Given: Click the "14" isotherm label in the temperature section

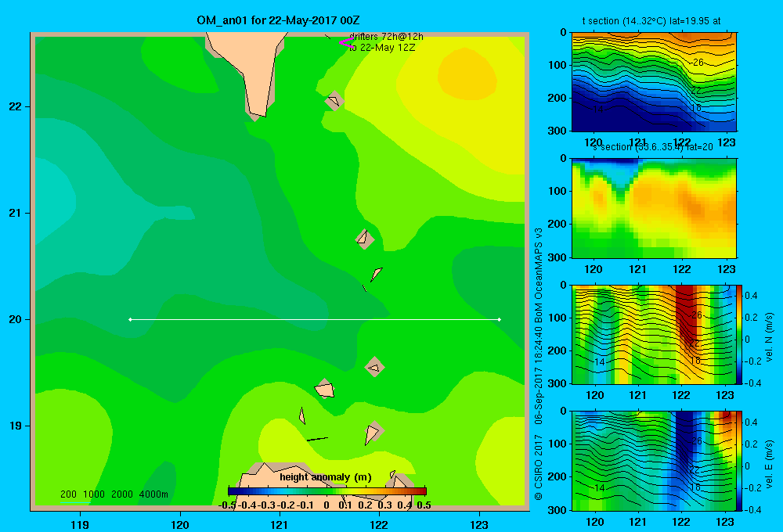Looking at the screenshot, I should 597,110.
